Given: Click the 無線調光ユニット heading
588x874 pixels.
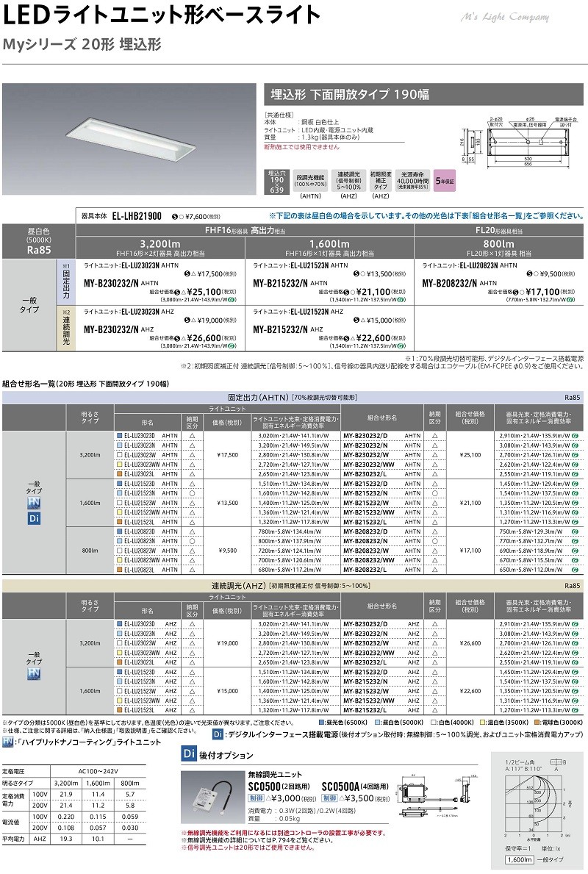Looking at the screenshot, I should (x=275, y=774).
